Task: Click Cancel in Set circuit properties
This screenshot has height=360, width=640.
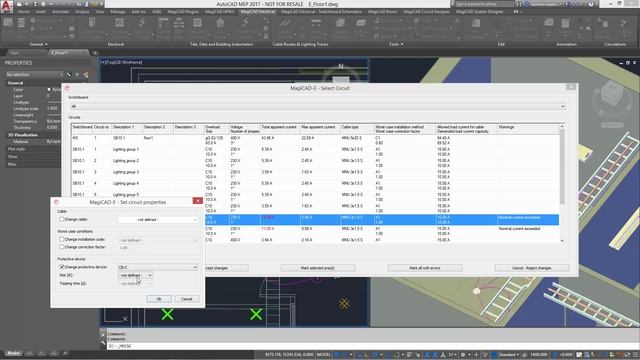Action: pos(187,299)
